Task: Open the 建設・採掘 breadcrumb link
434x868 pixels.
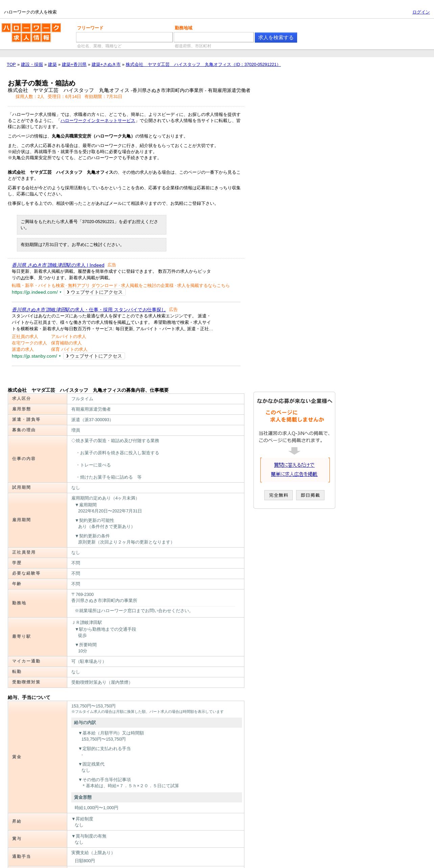Action: tap(32, 64)
